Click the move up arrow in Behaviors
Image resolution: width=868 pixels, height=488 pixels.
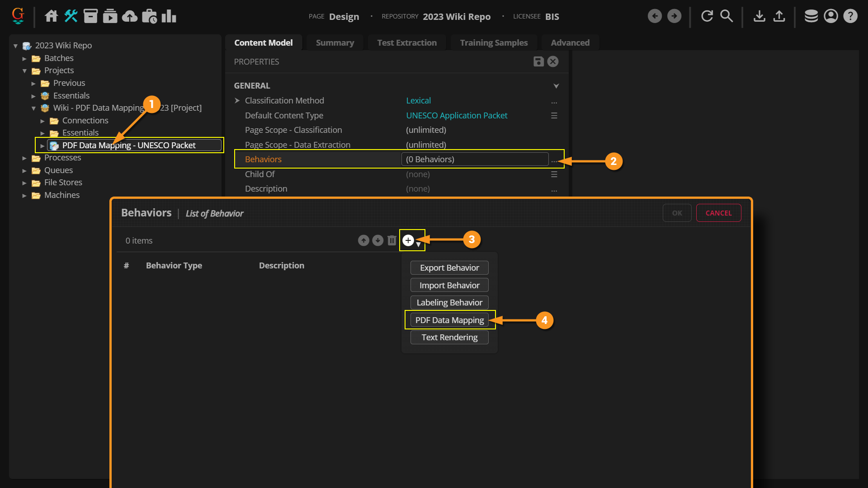pyautogui.click(x=363, y=240)
